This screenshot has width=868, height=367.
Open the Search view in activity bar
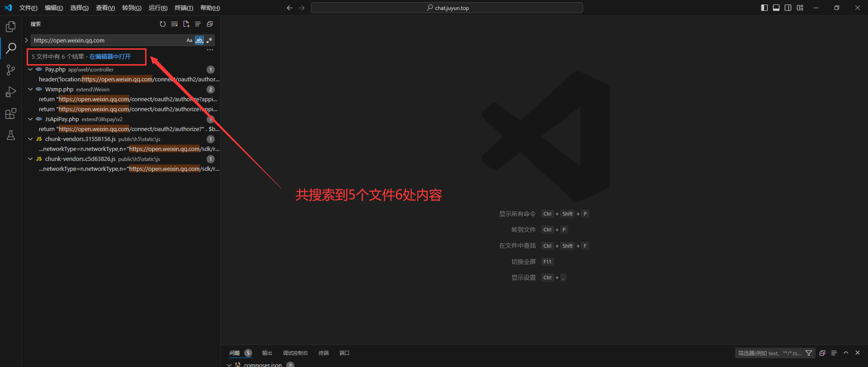pos(11,48)
